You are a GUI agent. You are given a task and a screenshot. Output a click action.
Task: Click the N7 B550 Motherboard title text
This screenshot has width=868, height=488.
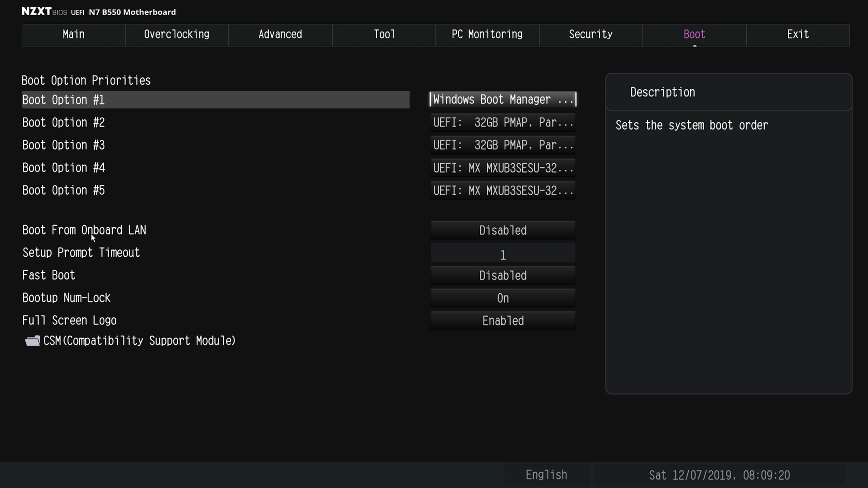coord(132,12)
